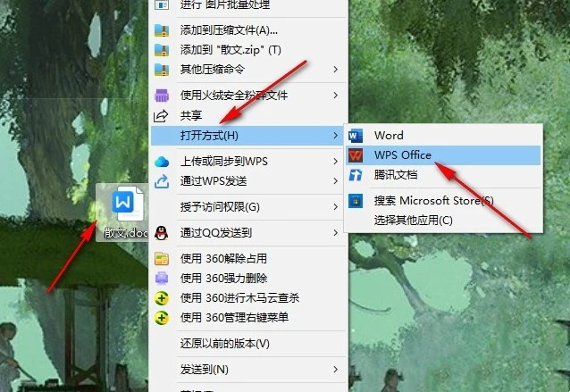Open the file with Word
570x392 pixels.
click(x=443, y=136)
